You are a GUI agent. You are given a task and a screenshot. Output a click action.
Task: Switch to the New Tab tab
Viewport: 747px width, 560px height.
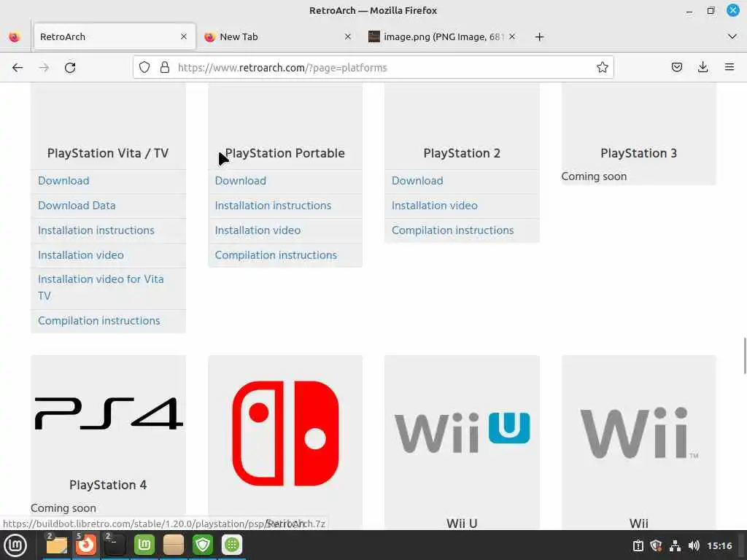click(279, 36)
